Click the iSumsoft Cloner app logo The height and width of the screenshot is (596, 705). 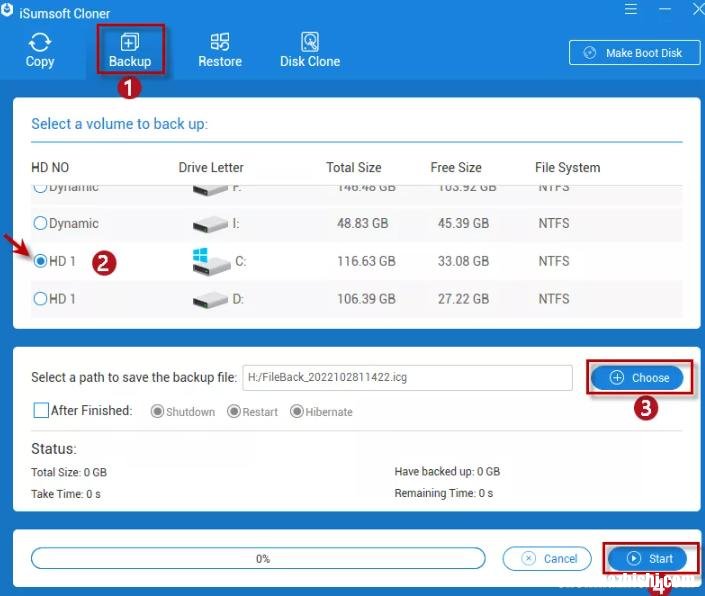(x=8, y=12)
